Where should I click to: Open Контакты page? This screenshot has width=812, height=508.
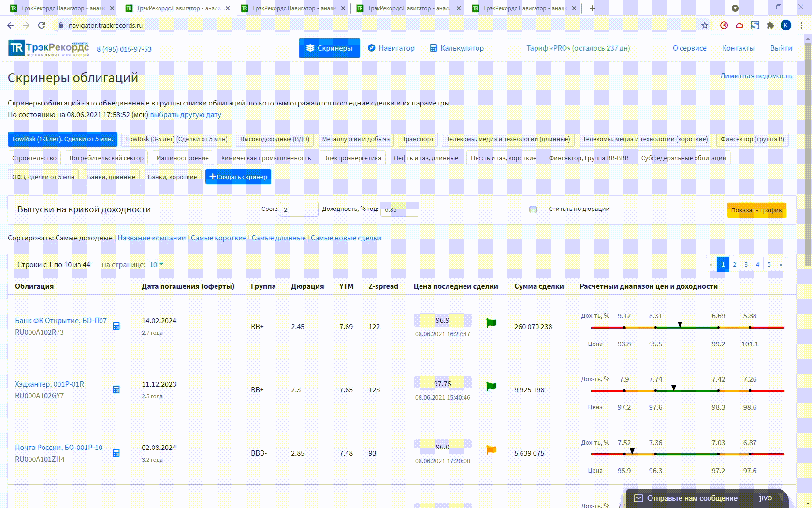pyautogui.click(x=738, y=48)
